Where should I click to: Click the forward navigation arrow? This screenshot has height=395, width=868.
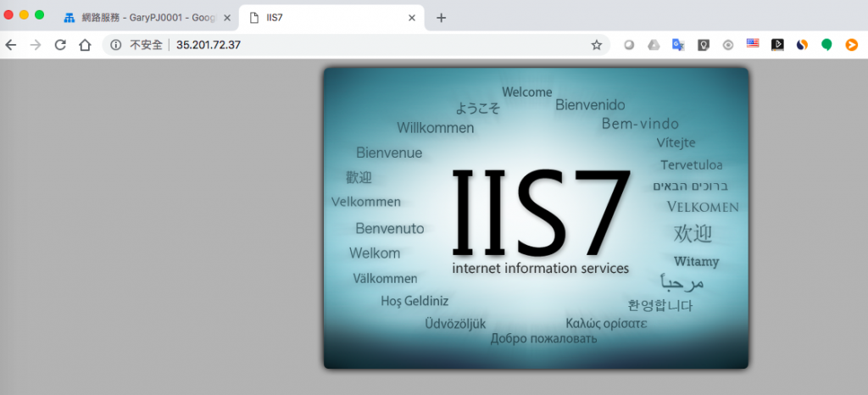(36, 46)
